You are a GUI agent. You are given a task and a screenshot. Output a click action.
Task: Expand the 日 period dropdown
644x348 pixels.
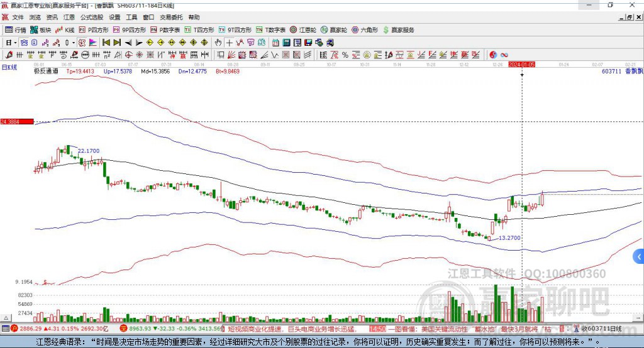click(15, 43)
